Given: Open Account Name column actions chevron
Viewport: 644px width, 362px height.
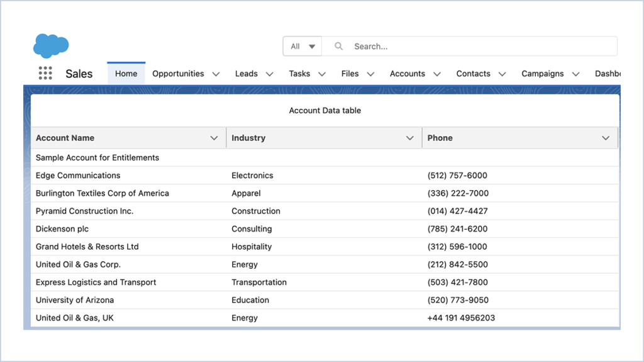Looking at the screenshot, I should (x=214, y=138).
